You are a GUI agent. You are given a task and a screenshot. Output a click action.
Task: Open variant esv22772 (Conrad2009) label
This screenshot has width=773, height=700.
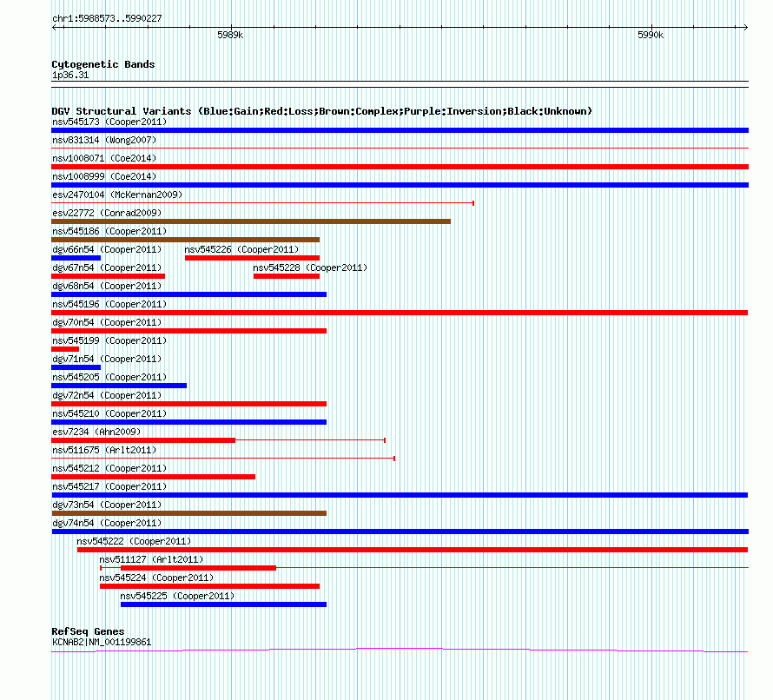[107, 213]
